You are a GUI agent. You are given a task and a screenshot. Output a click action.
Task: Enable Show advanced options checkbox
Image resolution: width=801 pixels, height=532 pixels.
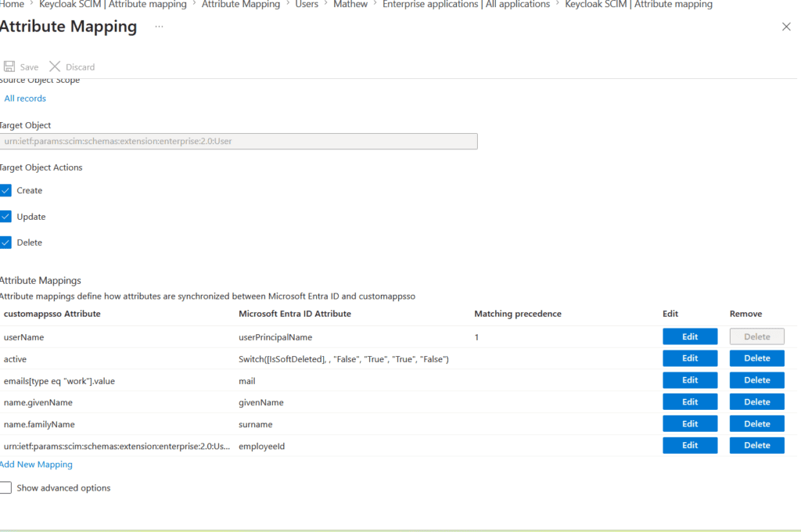[5, 488]
